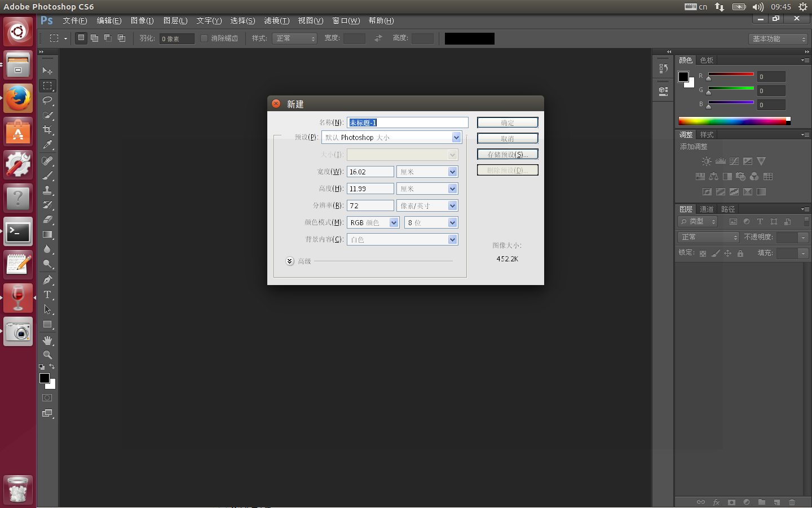Click the Color Balance adjustment icon
The width and height of the screenshot is (812, 508).
[714, 177]
